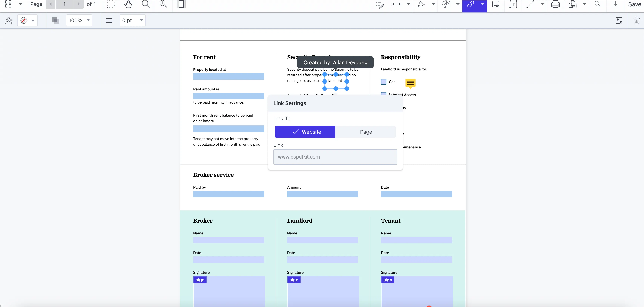Expand the signature tool dropdown
Image resolution: width=644 pixels, height=307 pixels.
point(458,4)
